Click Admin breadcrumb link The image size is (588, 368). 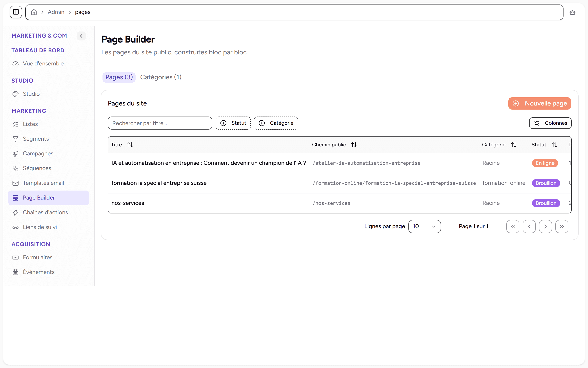56,12
